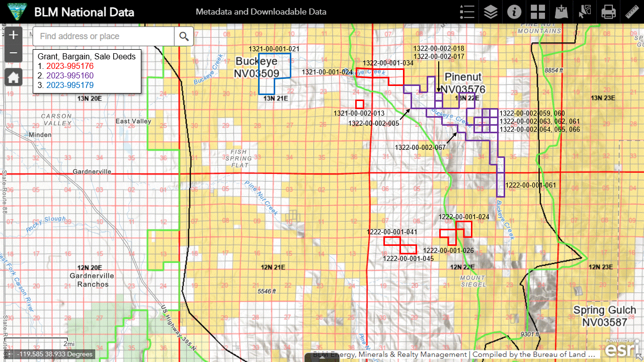Click the coordinates display icon

(x=11, y=354)
